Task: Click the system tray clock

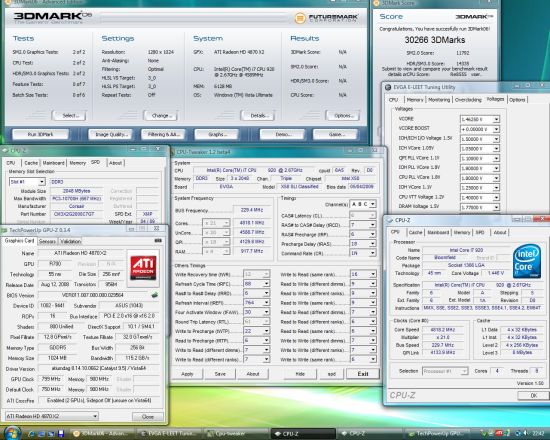Action: click(538, 434)
